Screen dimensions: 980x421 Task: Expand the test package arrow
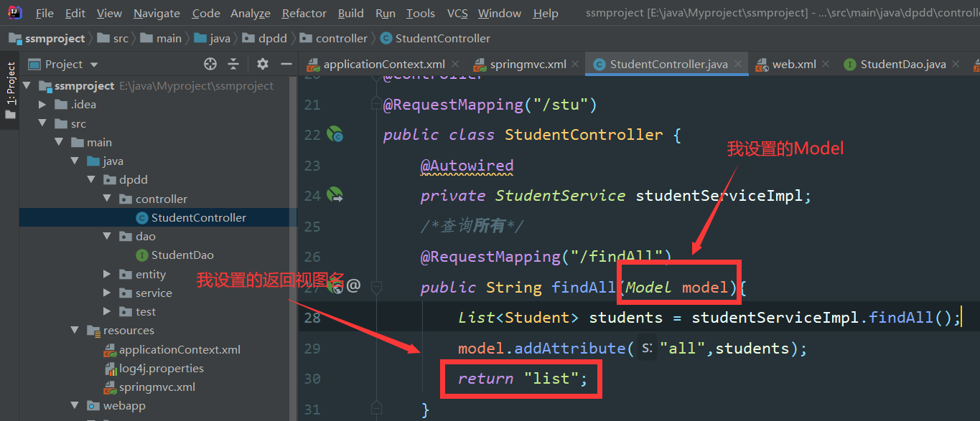tap(106, 311)
